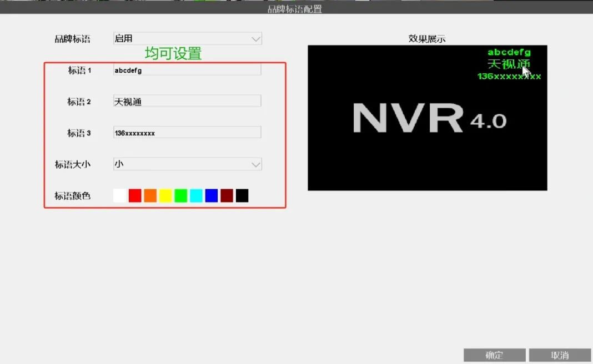Focus the 标语 3 phone number field
Viewport: 593px width, 364px height.
187,133
